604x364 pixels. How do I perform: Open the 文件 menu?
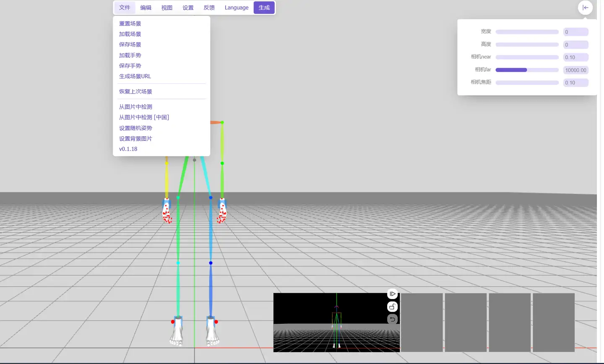125,8
